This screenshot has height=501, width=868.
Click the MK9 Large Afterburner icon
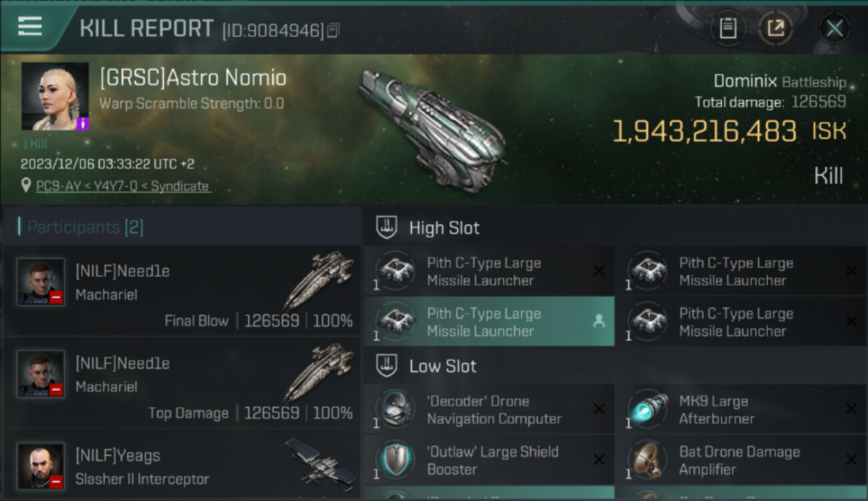click(x=648, y=408)
